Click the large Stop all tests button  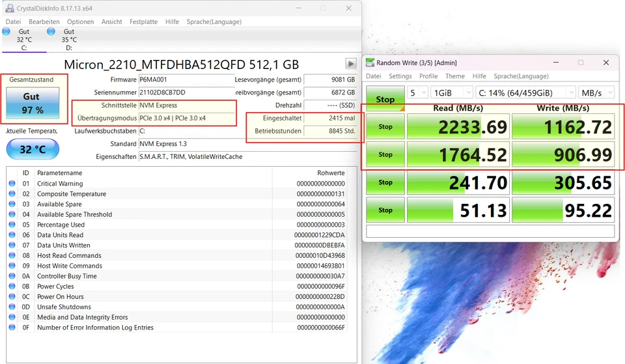385,98
